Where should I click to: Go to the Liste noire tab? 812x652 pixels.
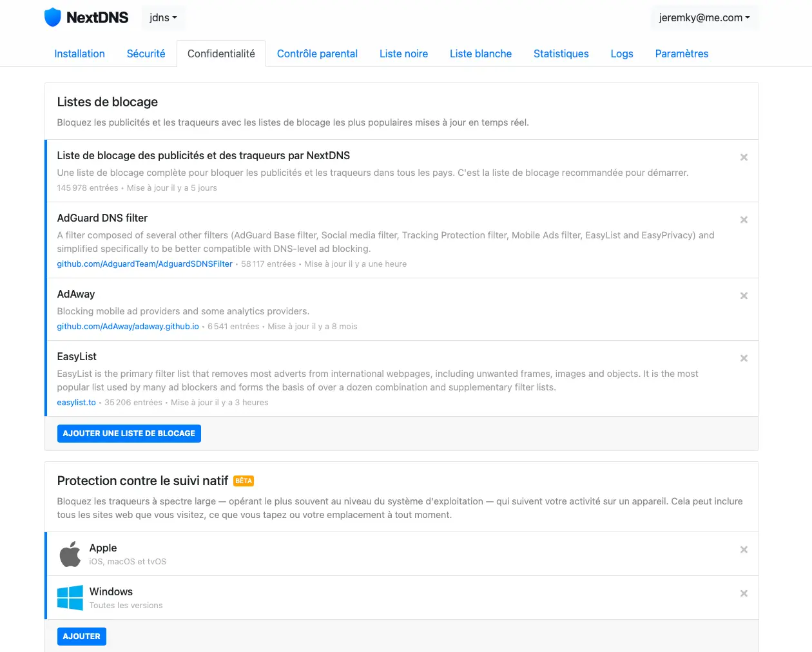click(403, 53)
